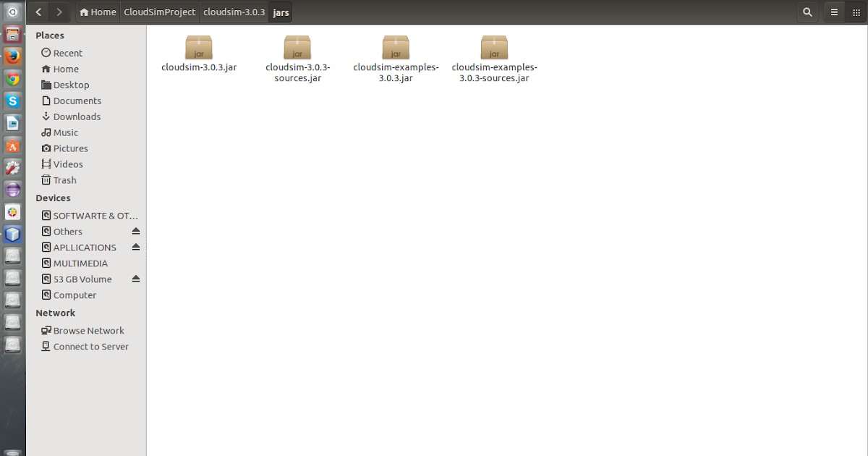
Task: Click the jars path bar button
Action: (281, 12)
